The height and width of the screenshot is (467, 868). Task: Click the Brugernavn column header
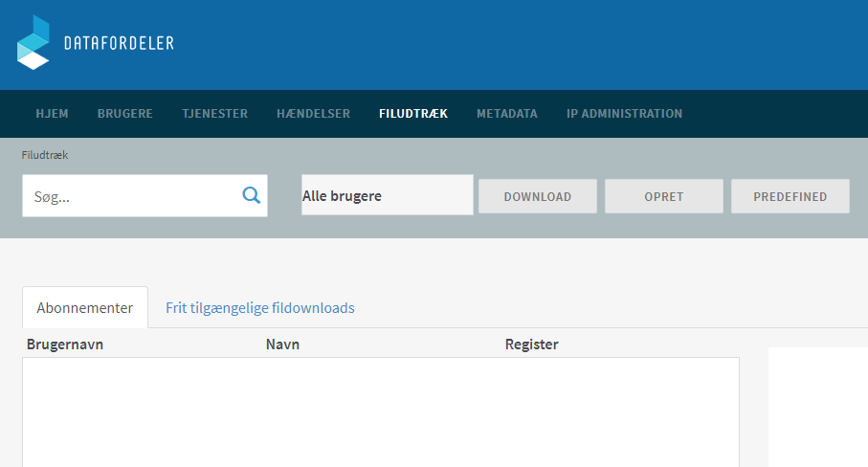65,345
